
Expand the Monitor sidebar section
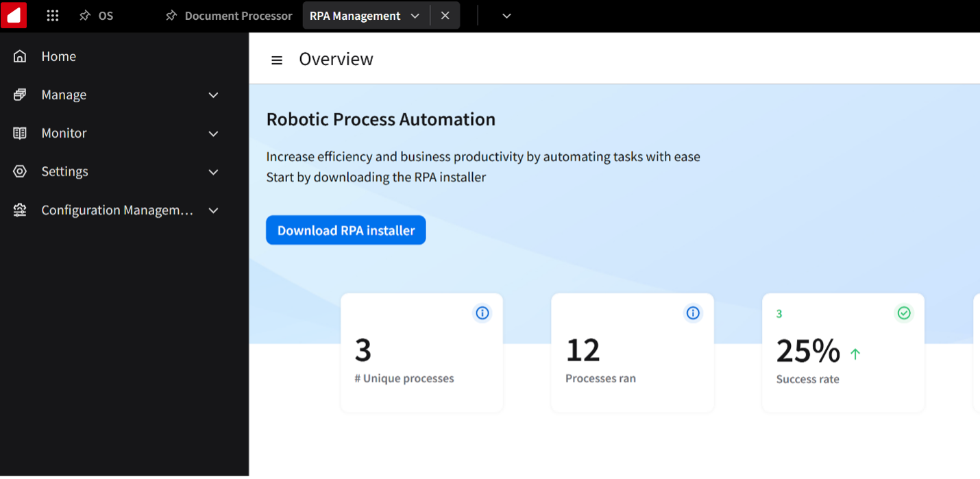(x=213, y=134)
